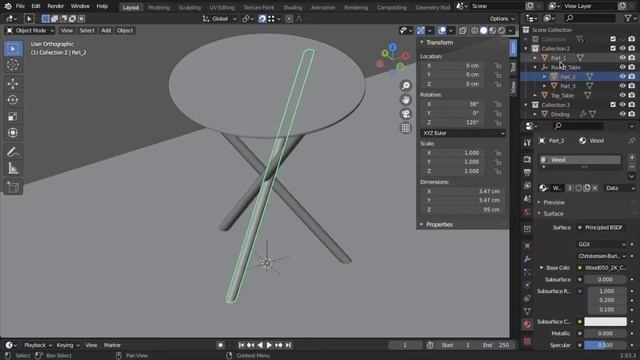Hide Part_2 with its eye icon

(x=622, y=77)
